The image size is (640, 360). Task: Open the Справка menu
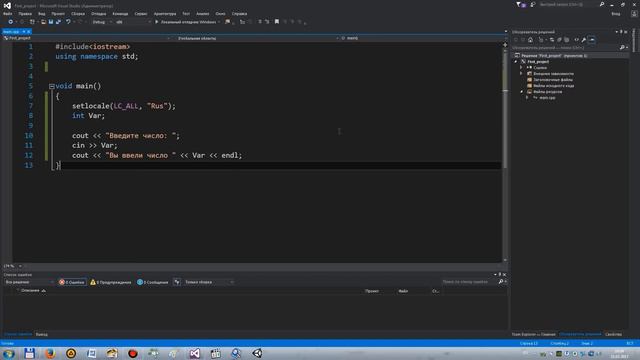coord(239,13)
